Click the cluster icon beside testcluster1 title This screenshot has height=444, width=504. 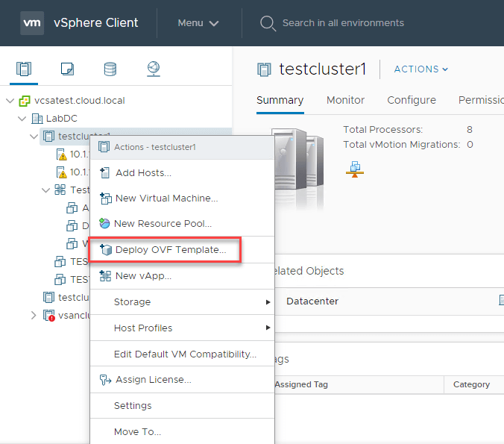point(264,69)
